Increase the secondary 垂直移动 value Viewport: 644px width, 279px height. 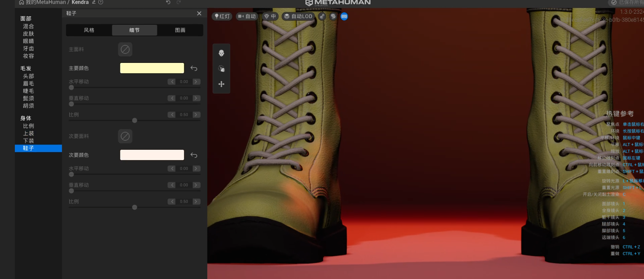(x=197, y=185)
